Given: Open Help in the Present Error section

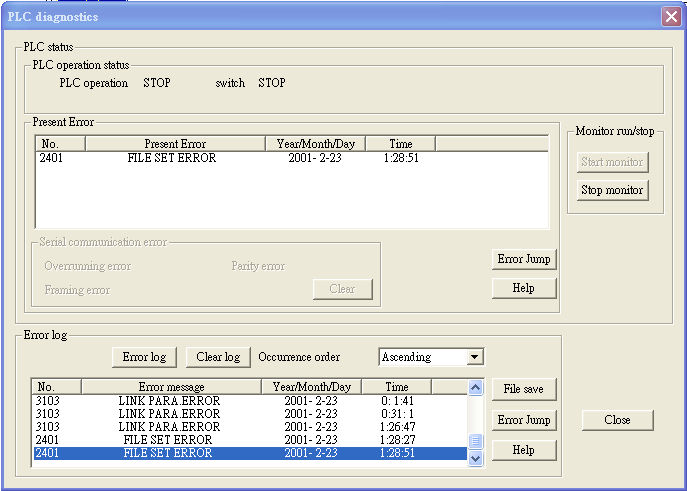Looking at the screenshot, I should pyautogui.click(x=524, y=288).
